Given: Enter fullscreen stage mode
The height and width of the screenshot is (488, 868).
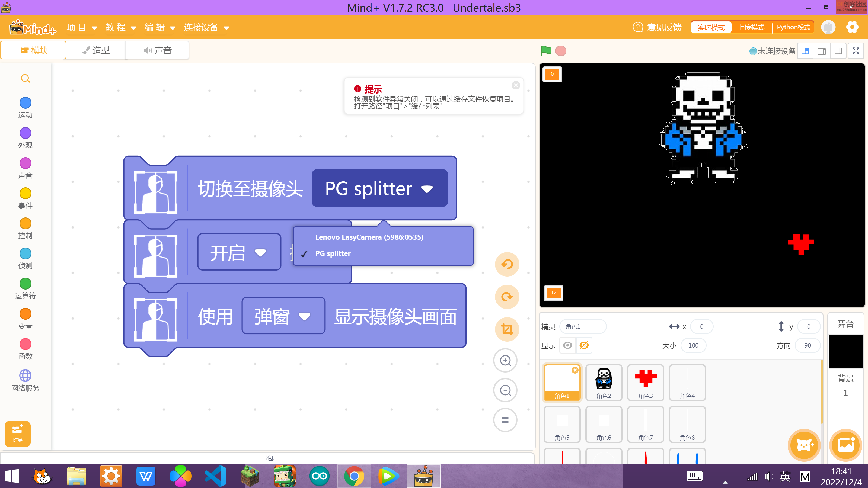Looking at the screenshot, I should click(x=856, y=51).
